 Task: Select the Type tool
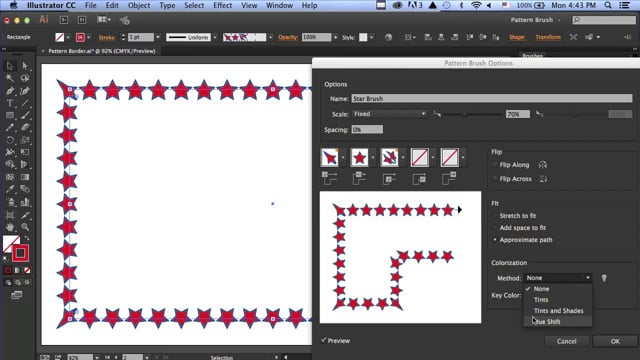10,103
